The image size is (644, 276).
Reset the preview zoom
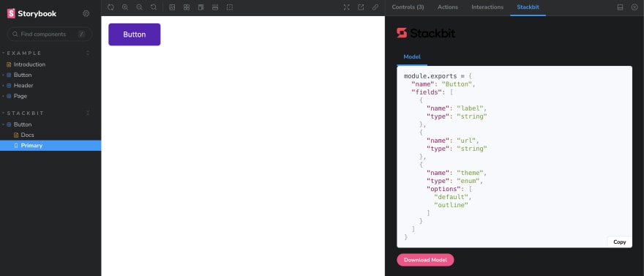tap(154, 7)
